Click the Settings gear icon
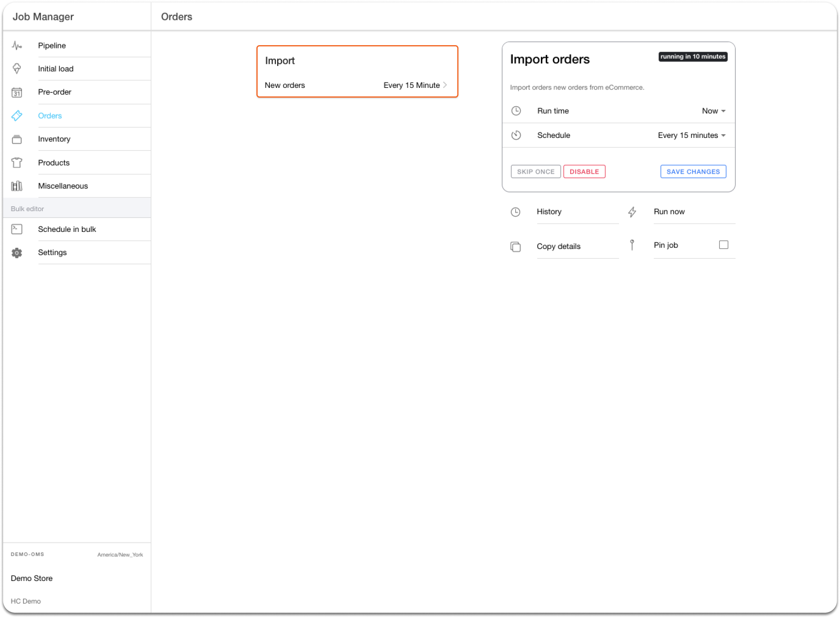This screenshot has width=840, height=618. coord(17,253)
